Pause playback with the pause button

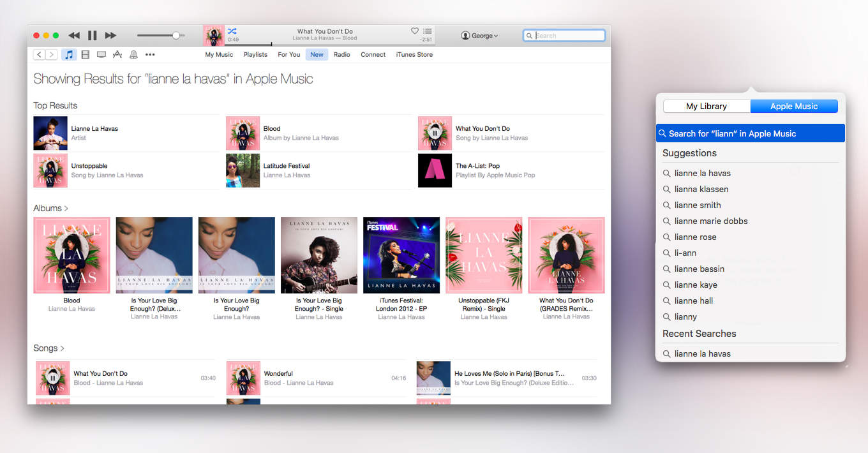click(92, 36)
